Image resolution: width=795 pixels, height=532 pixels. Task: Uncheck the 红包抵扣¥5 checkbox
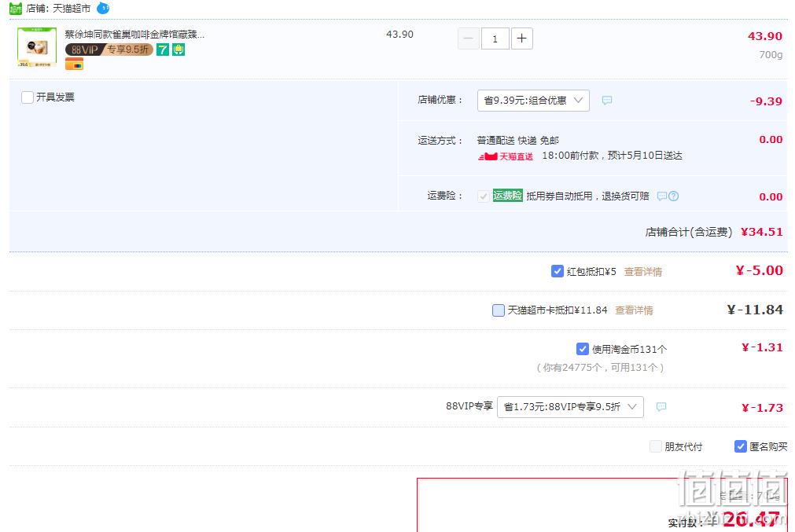tap(558, 271)
